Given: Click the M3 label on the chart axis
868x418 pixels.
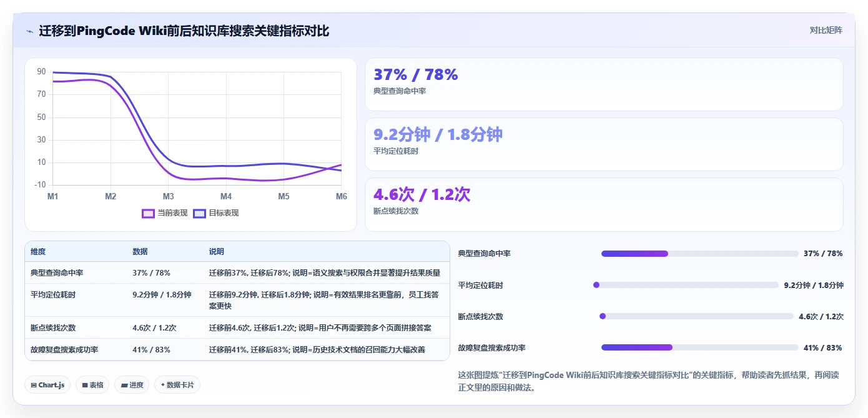Looking at the screenshot, I should 169,197.
